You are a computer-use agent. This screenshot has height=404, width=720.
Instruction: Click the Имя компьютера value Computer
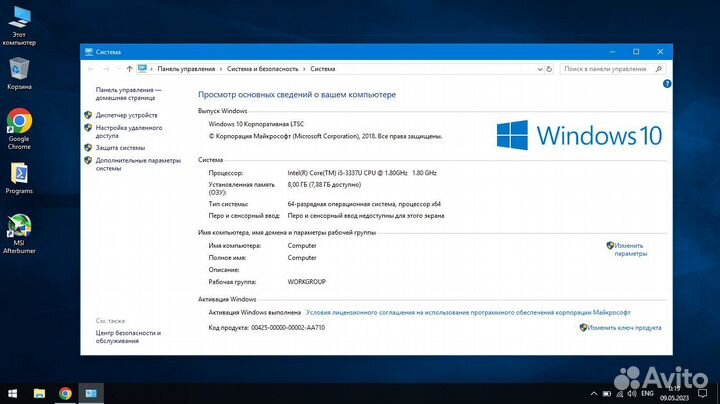pyautogui.click(x=302, y=246)
